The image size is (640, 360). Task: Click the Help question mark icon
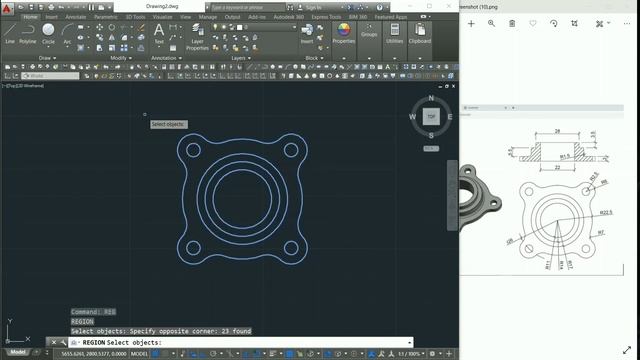[x=380, y=7]
